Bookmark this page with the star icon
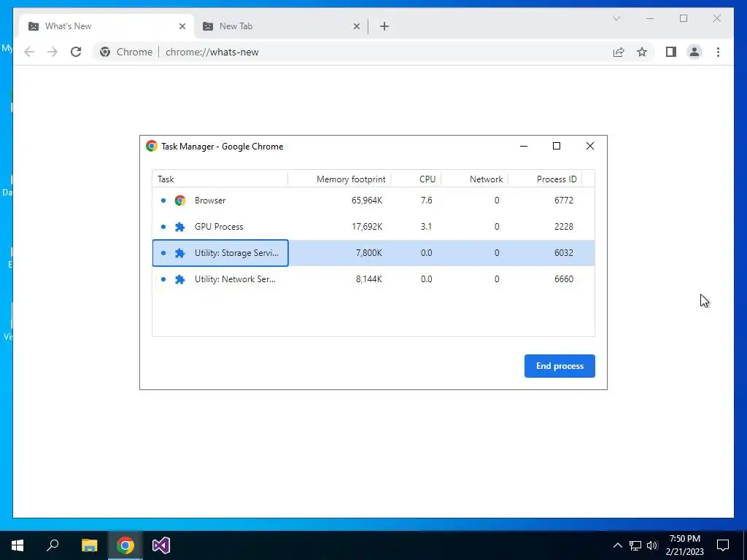 click(642, 52)
